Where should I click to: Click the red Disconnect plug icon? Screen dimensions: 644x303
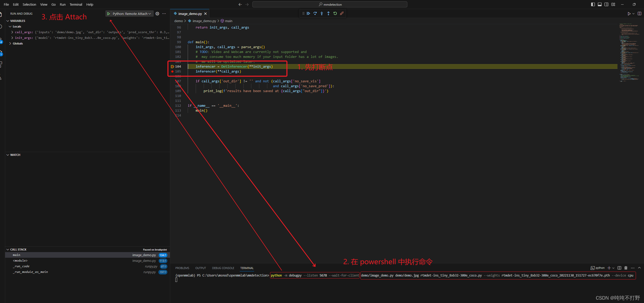click(342, 14)
